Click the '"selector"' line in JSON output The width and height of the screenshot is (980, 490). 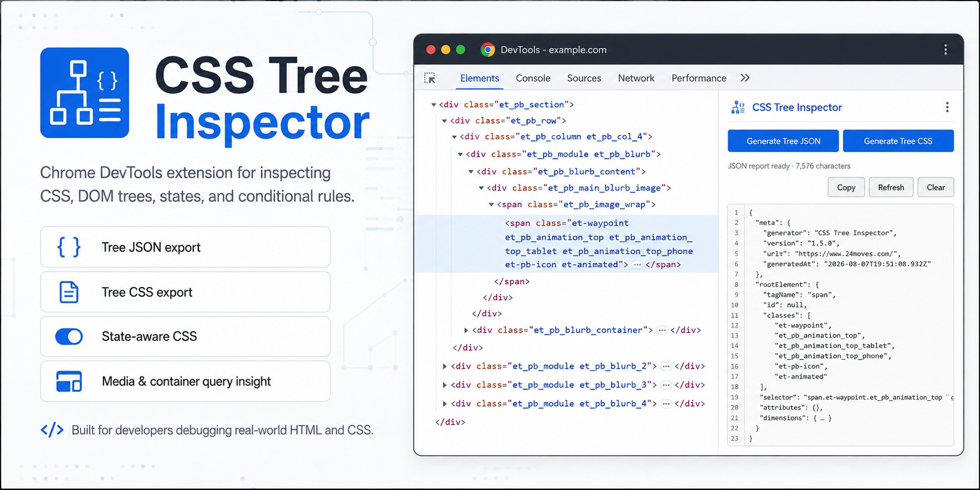856,397
